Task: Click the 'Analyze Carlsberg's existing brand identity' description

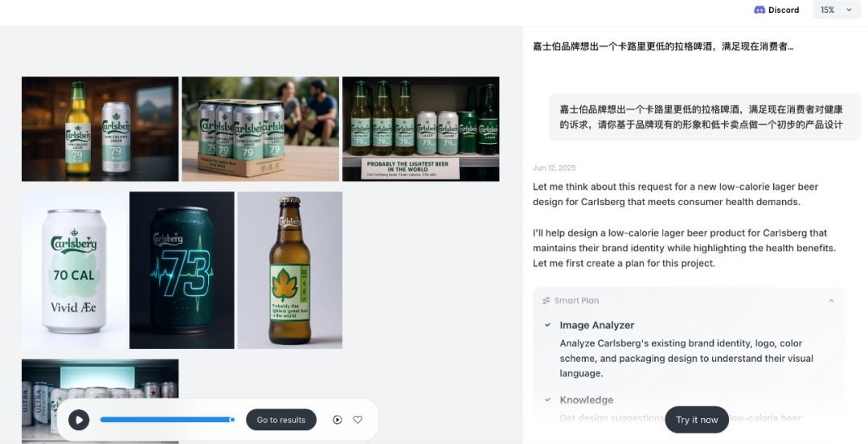Action: (686, 359)
